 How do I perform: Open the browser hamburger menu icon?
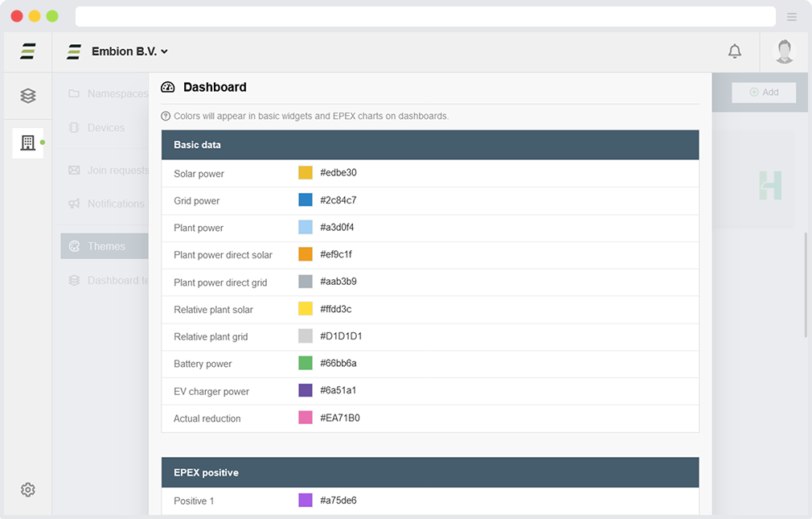pyautogui.click(x=792, y=17)
